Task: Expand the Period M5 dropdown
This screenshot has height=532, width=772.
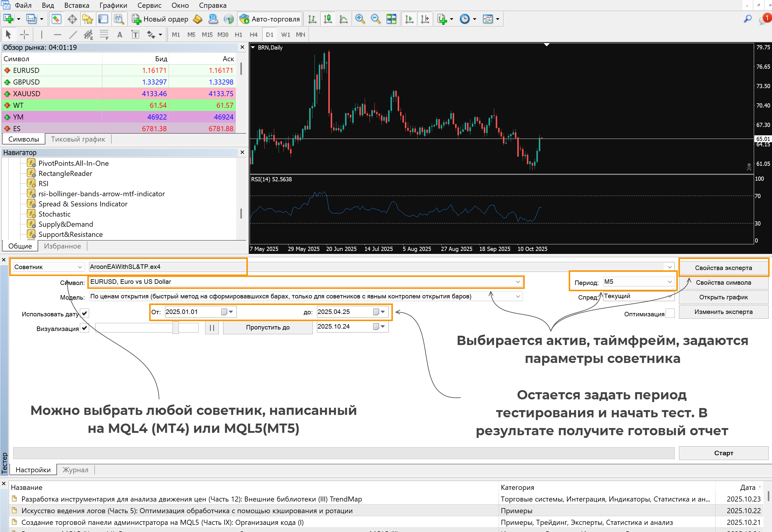Action: coord(669,282)
